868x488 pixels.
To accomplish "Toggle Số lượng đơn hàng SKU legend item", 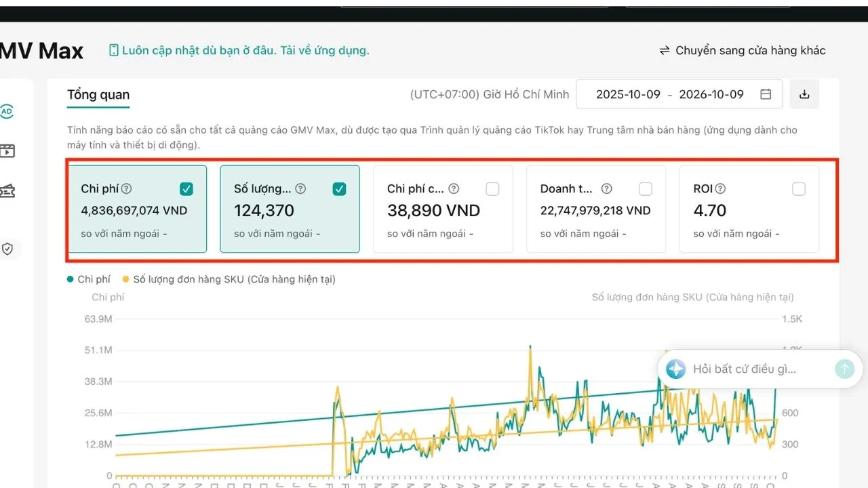I will tap(229, 279).
